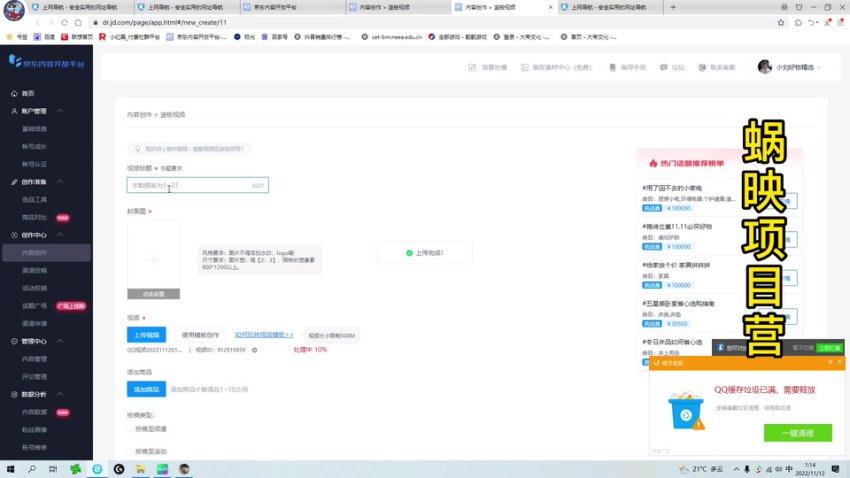Click the user avatar in page header
Screen dimensions: 850x478
click(765, 67)
